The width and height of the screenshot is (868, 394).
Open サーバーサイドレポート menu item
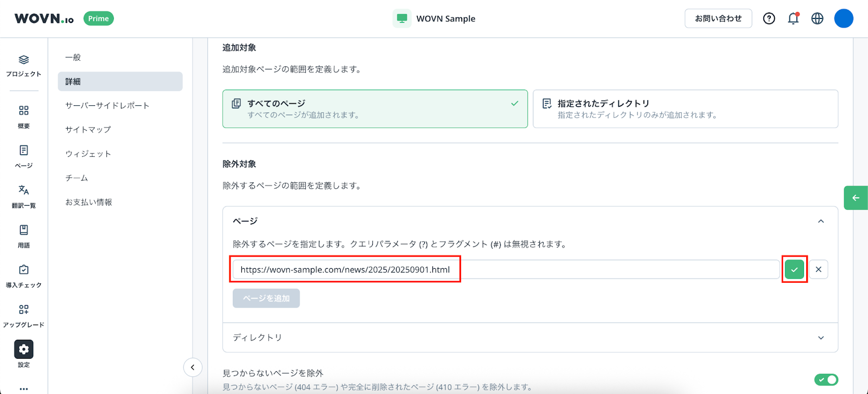[x=107, y=105]
